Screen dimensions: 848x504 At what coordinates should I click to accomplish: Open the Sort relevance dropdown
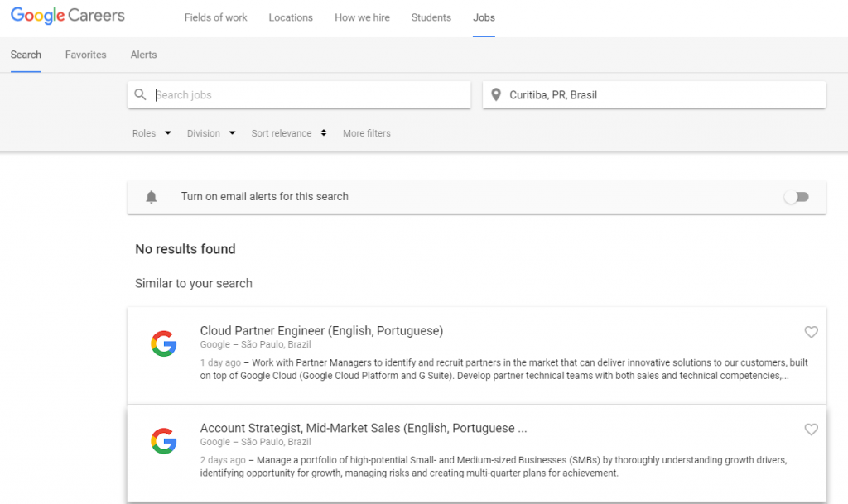tap(289, 133)
